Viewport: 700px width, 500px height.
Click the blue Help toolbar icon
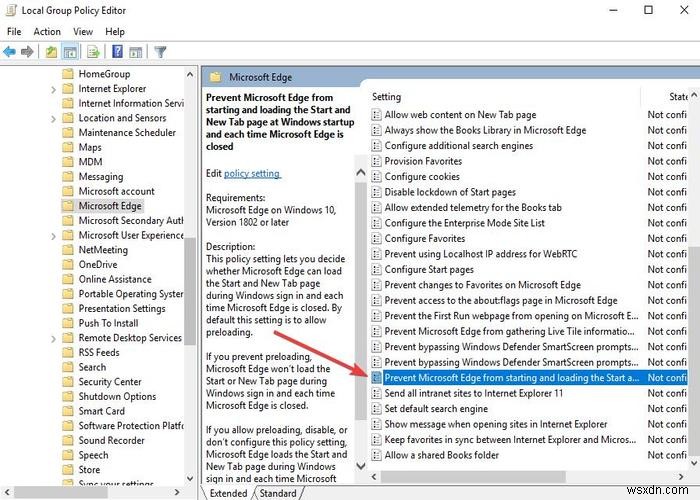[117, 52]
